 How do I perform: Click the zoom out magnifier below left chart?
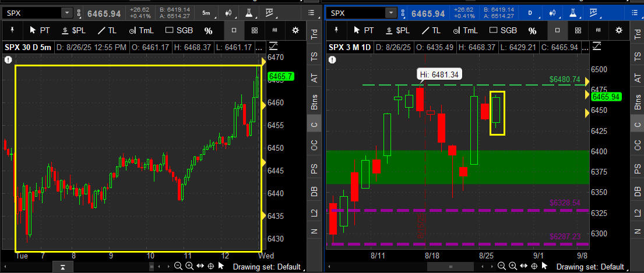178,266
